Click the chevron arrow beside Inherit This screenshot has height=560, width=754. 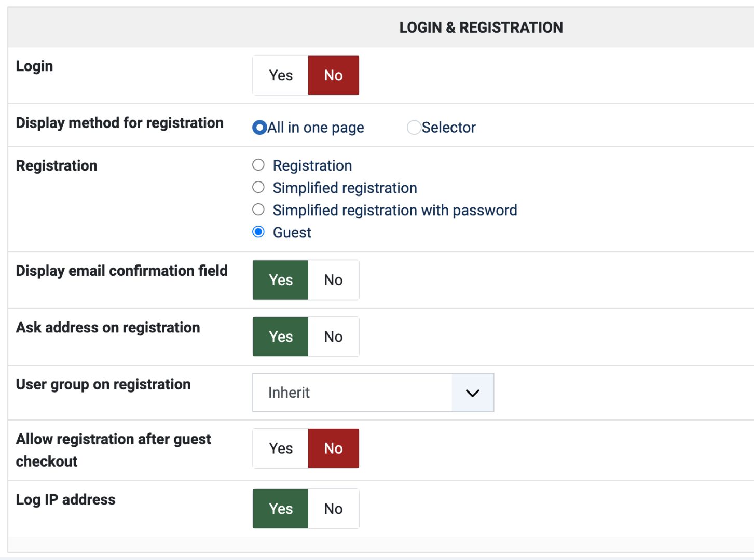pos(472,393)
